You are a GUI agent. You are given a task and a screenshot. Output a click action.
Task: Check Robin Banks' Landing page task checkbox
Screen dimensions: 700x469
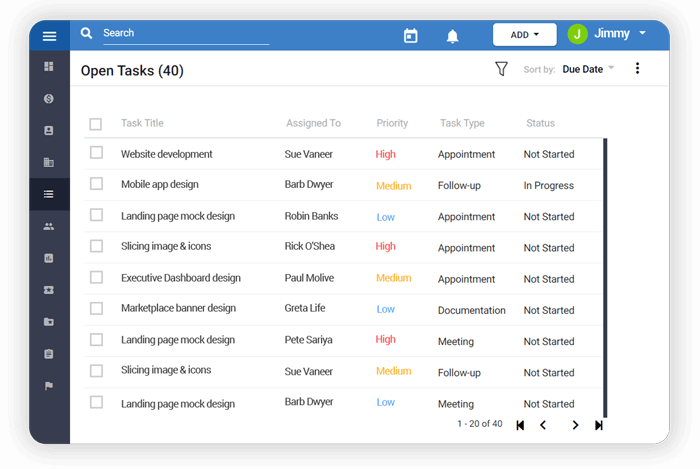(96, 215)
